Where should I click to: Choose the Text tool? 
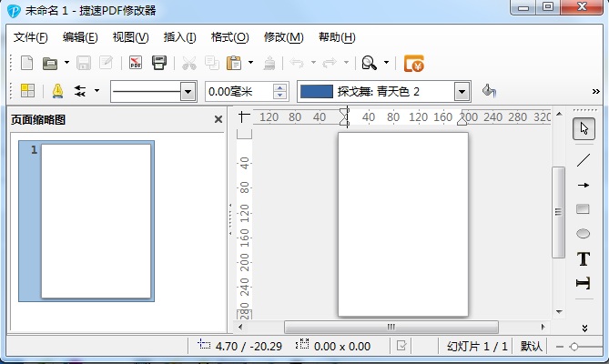pos(584,259)
